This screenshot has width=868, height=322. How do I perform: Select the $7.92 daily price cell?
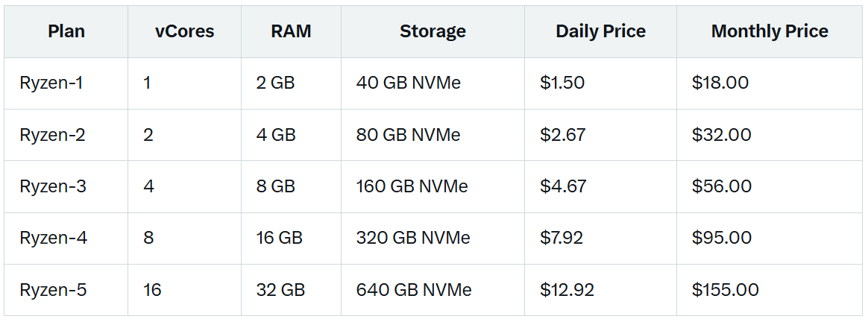(x=600, y=239)
